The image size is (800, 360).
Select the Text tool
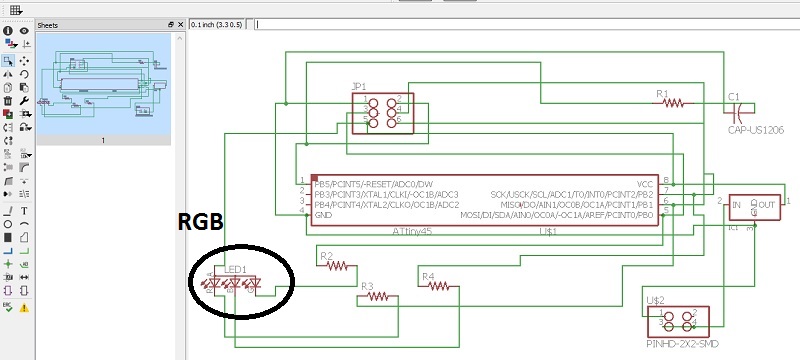[24, 211]
